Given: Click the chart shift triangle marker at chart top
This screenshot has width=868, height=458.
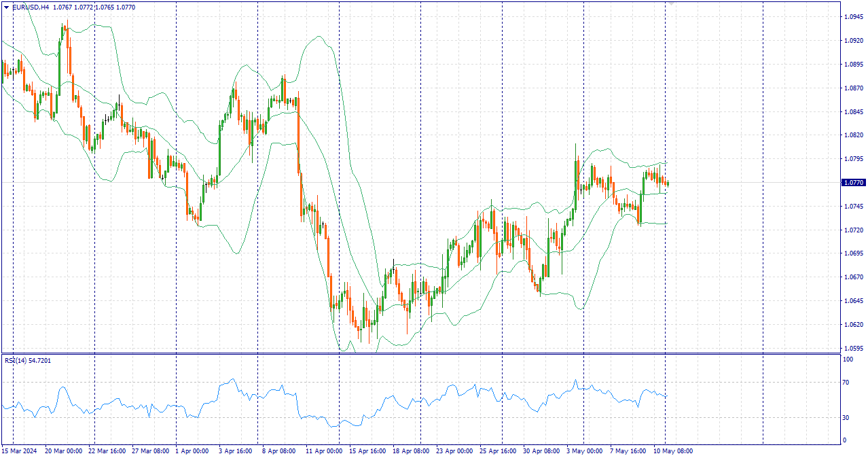Looking at the screenshot, I should (671, 3).
